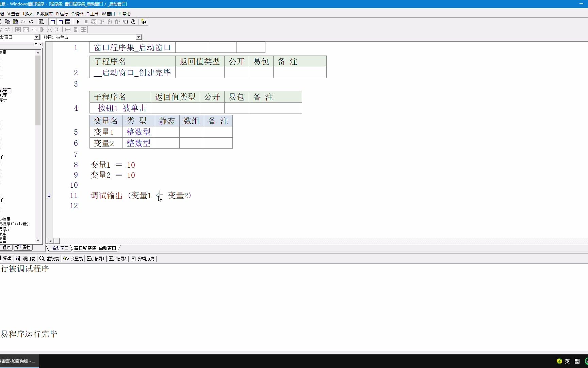Open the left object combo dropdown arrow
Image resolution: width=588 pixels, height=368 pixels.
pyautogui.click(x=36, y=37)
